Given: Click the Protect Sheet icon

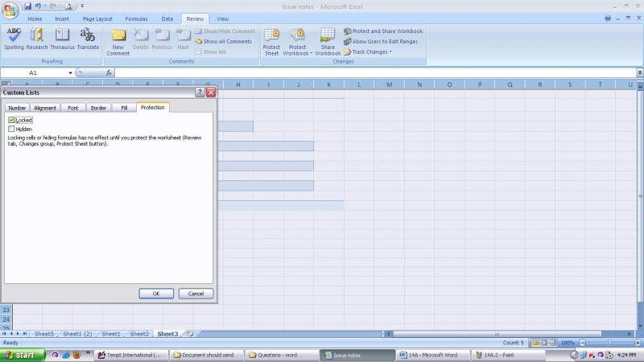Looking at the screenshot, I should [x=271, y=39].
